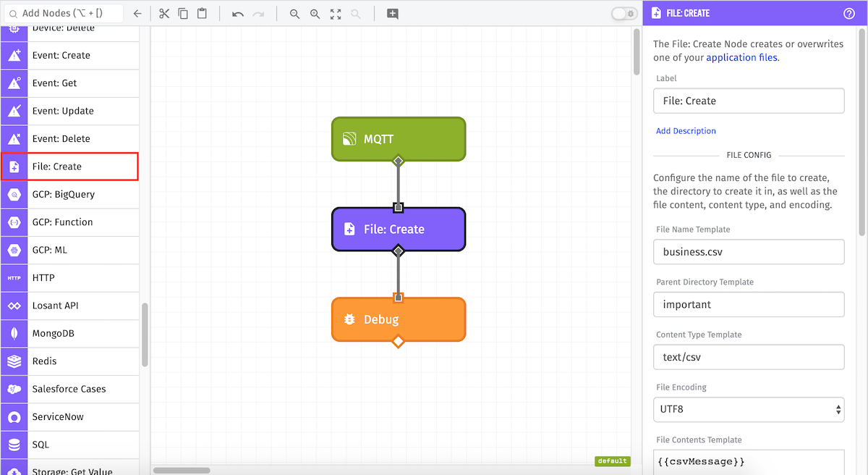Select the Debug node on canvas
The height and width of the screenshot is (475, 868).
coord(399,319)
